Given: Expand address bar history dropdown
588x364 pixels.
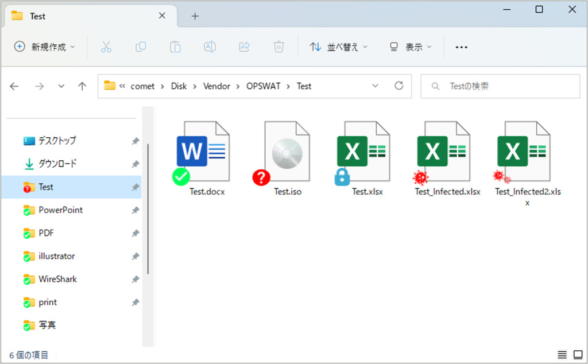Looking at the screenshot, I should (375, 86).
